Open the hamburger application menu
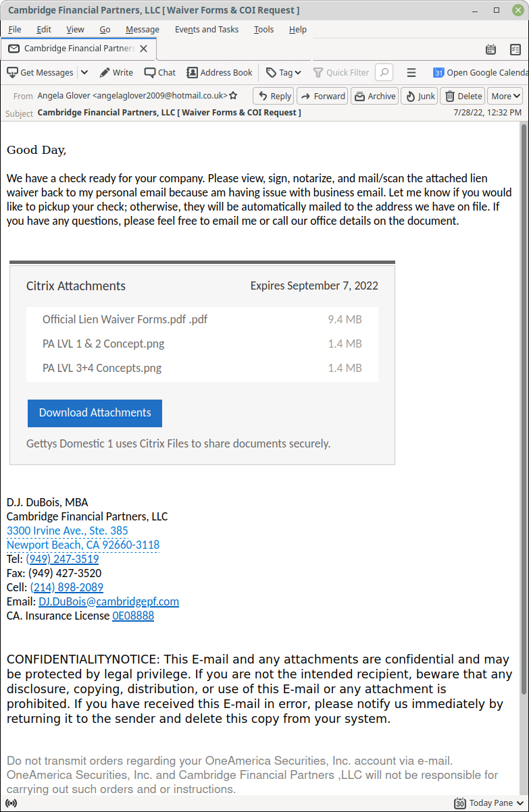This screenshot has height=812, width=529. click(x=411, y=72)
